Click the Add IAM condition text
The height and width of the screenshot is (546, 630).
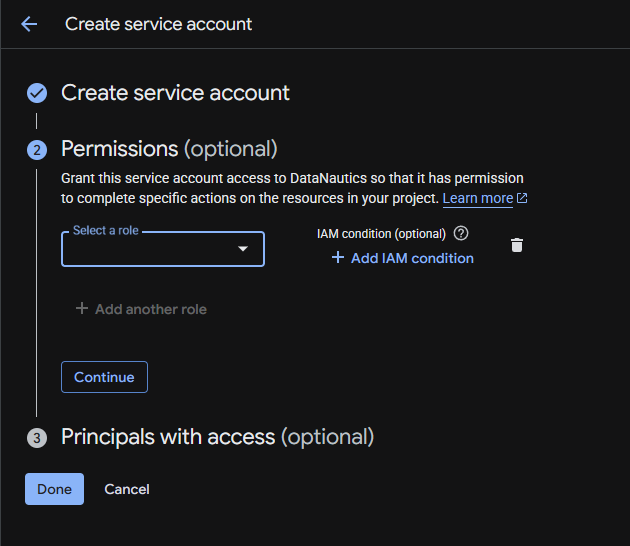412,258
